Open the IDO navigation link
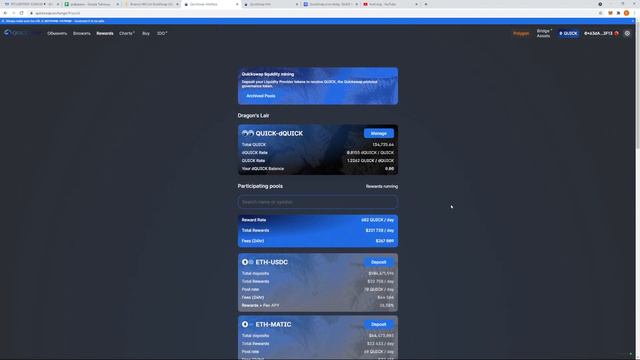The width and height of the screenshot is (640, 360). pos(162,33)
